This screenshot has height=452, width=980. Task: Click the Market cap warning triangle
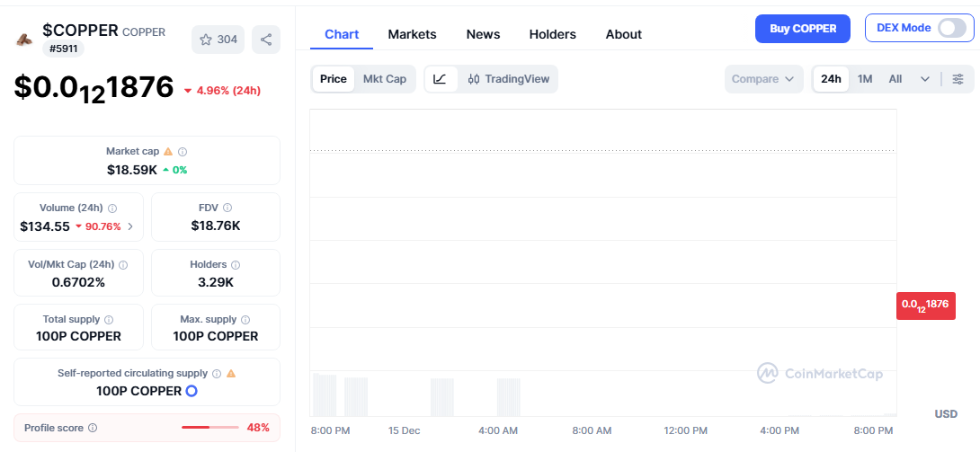point(168,152)
